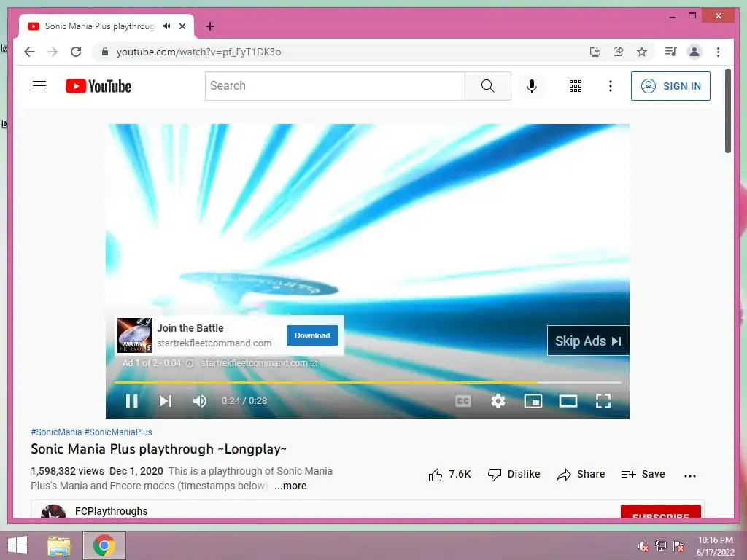The width and height of the screenshot is (747, 560).
Task: Open media controls icon in Chrome toolbar
Action: [670, 52]
